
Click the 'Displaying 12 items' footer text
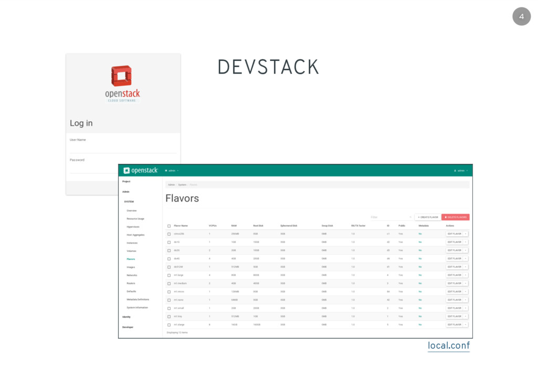tap(177, 333)
